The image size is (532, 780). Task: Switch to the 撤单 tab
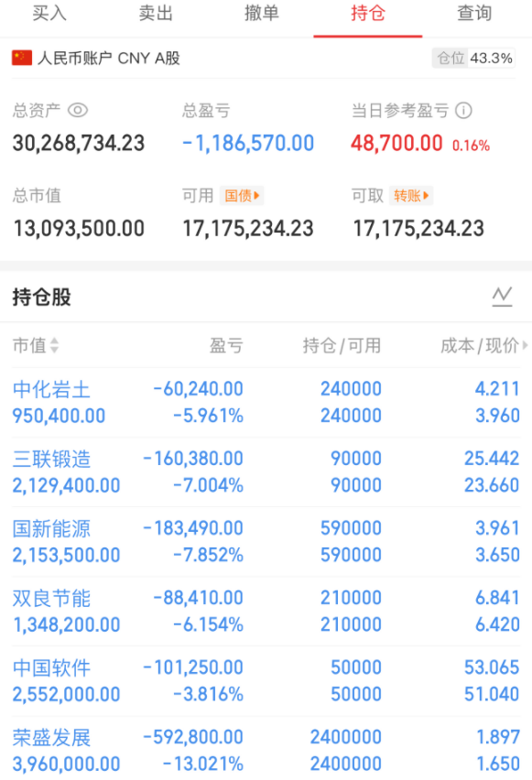(x=262, y=13)
